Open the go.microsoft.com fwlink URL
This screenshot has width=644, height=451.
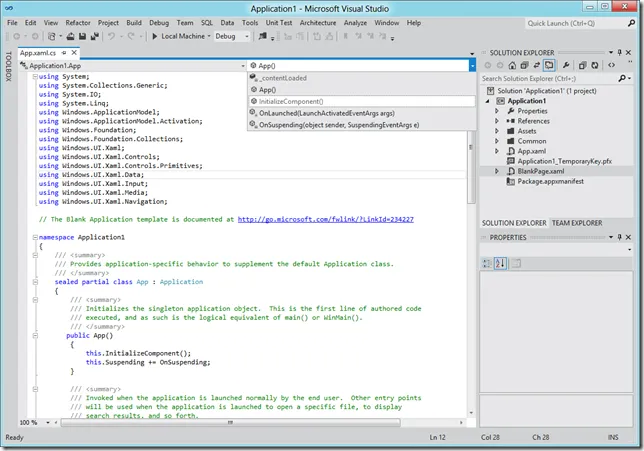coord(325,218)
